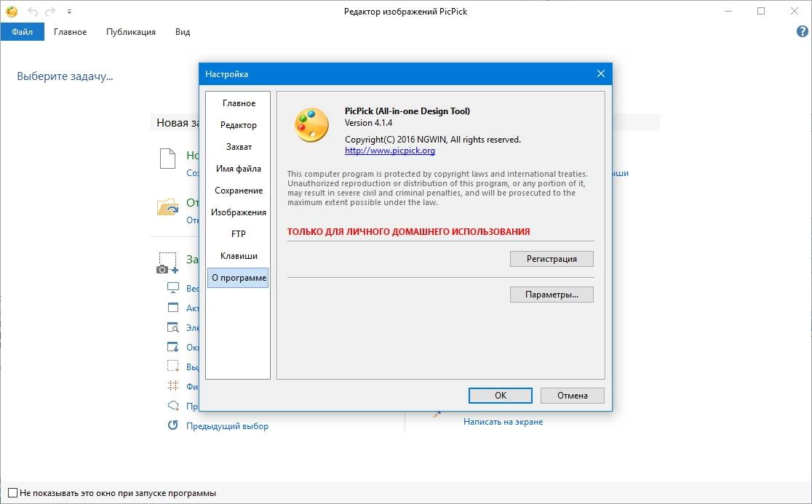This screenshot has height=504, width=812.
Task: Minimize the PicPick main window
Action: tap(728, 11)
